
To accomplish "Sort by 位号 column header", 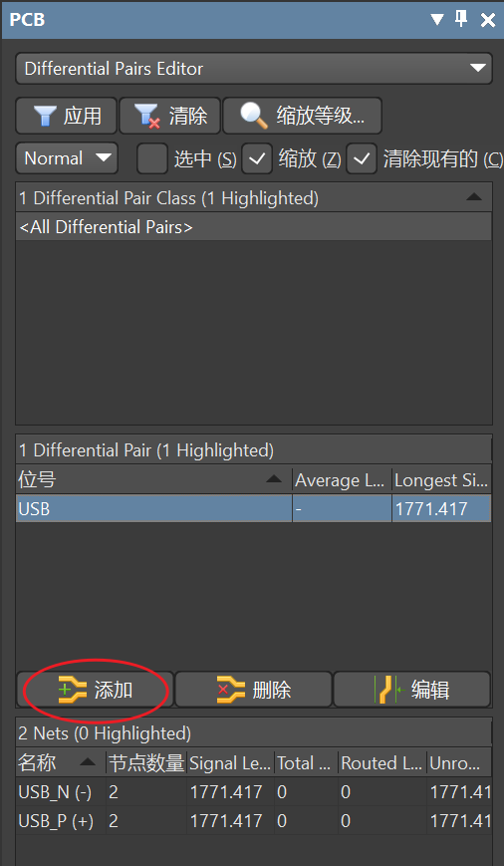I will pyautogui.click(x=154, y=480).
